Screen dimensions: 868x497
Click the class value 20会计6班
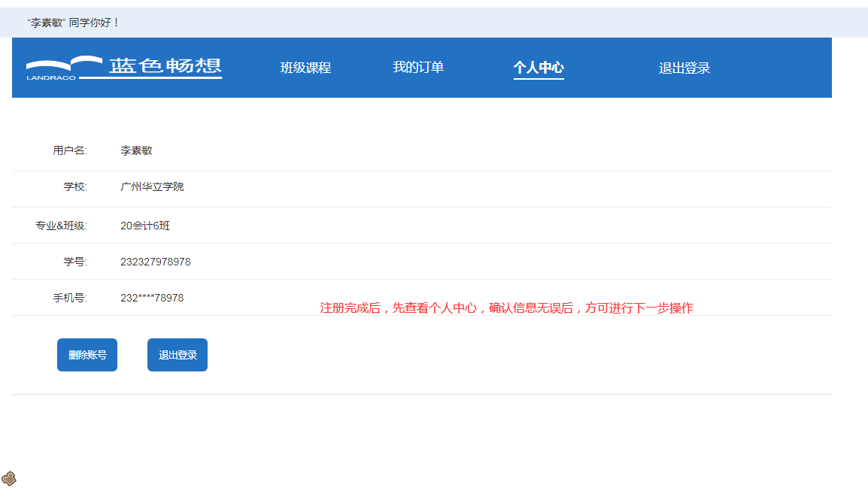click(x=144, y=225)
